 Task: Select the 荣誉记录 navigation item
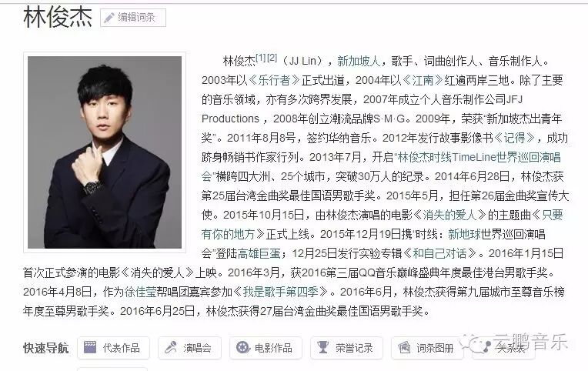346,348
